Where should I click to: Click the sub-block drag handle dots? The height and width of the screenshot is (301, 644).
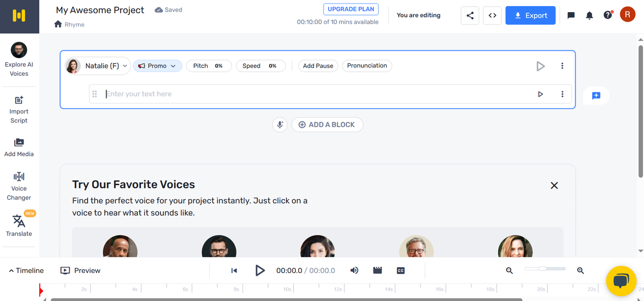(x=95, y=94)
